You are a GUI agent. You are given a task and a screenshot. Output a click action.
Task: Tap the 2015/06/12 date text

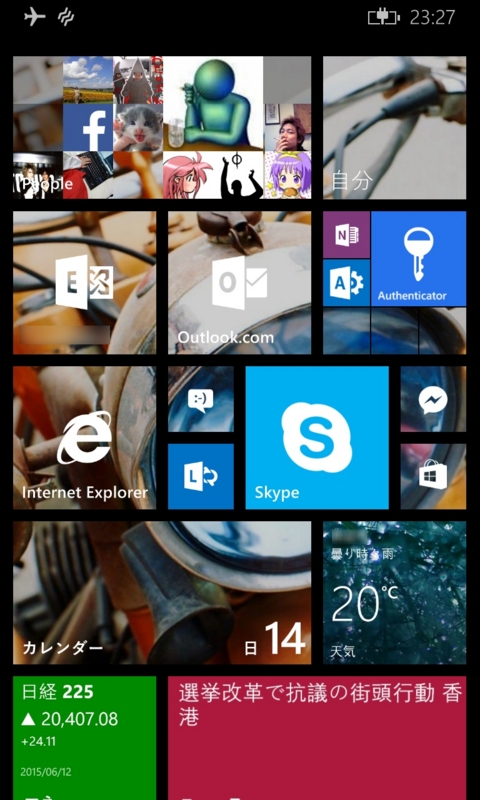pos(46,772)
